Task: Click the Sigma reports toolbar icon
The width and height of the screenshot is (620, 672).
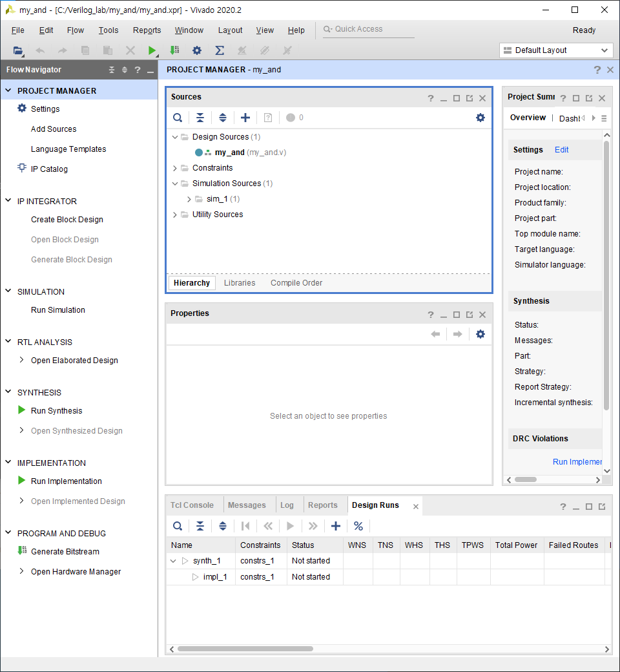Action: click(220, 50)
